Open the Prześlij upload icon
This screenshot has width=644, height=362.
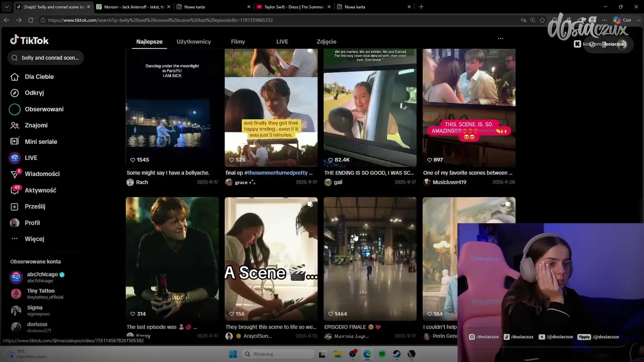(15, 207)
